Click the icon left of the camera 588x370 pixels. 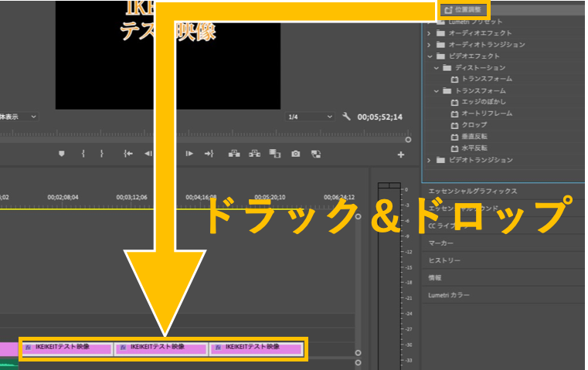point(275,154)
